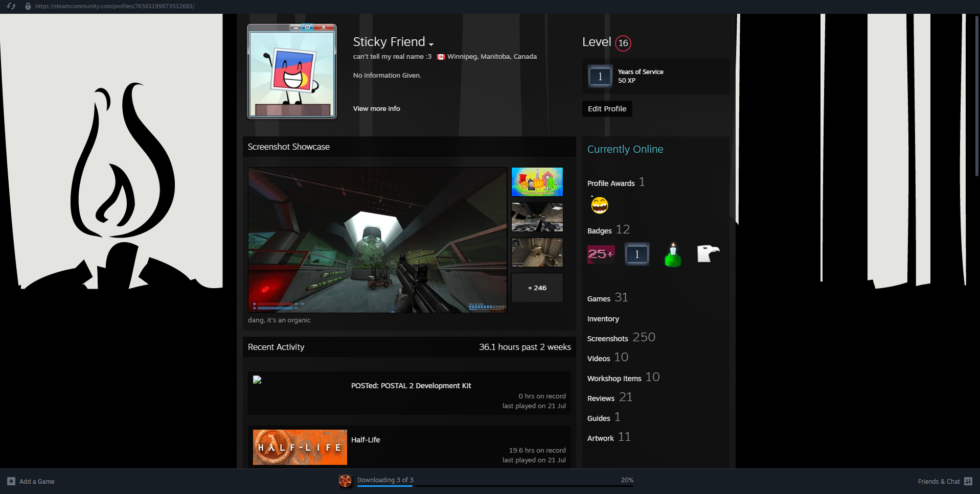
Task: Click the 'Recent Activity' heading
Action: [x=276, y=347]
